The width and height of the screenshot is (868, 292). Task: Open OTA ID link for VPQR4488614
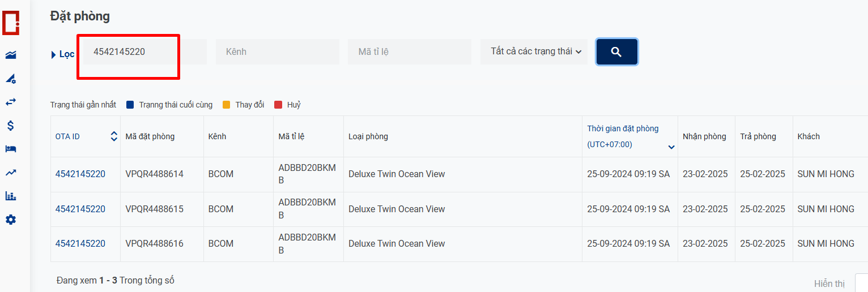tap(80, 174)
